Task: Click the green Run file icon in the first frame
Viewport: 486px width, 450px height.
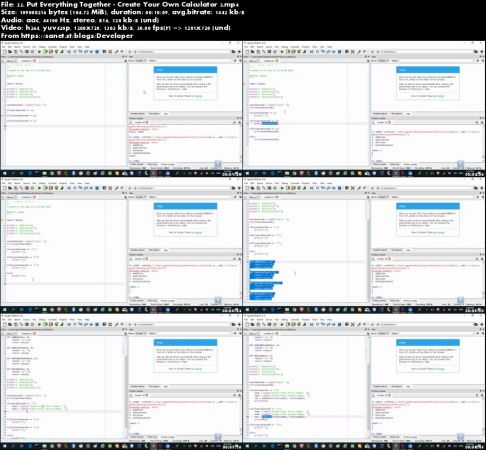Action: click(x=39, y=52)
